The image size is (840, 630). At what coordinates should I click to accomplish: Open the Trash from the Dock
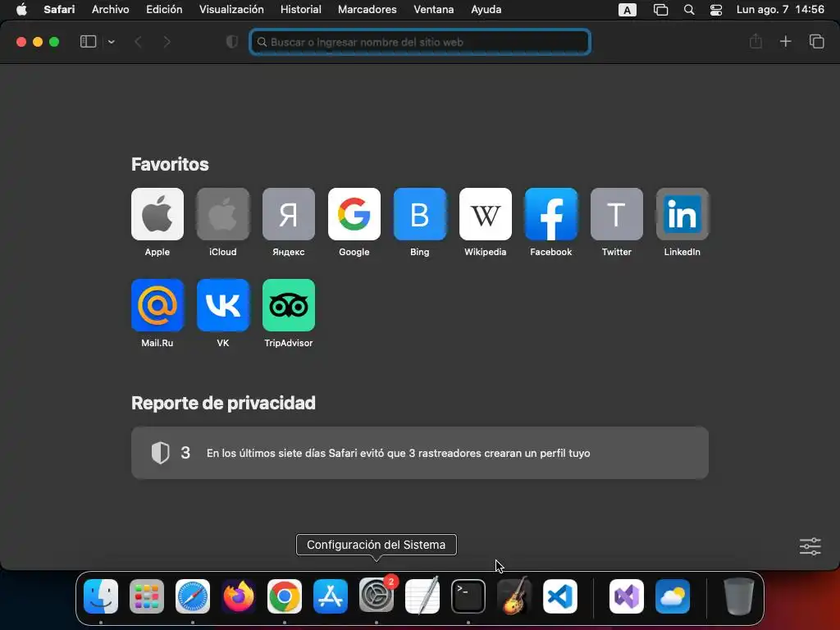[739, 596]
